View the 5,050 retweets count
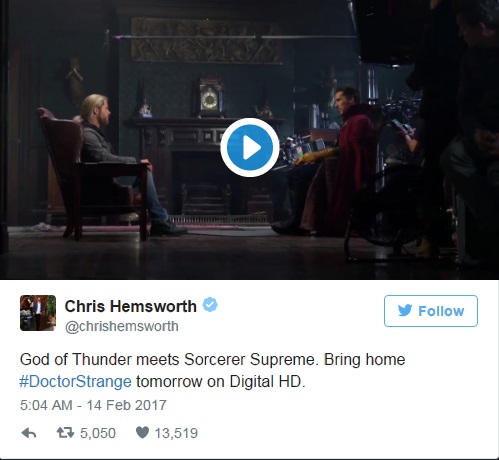This screenshot has width=499, height=460. click(x=98, y=433)
